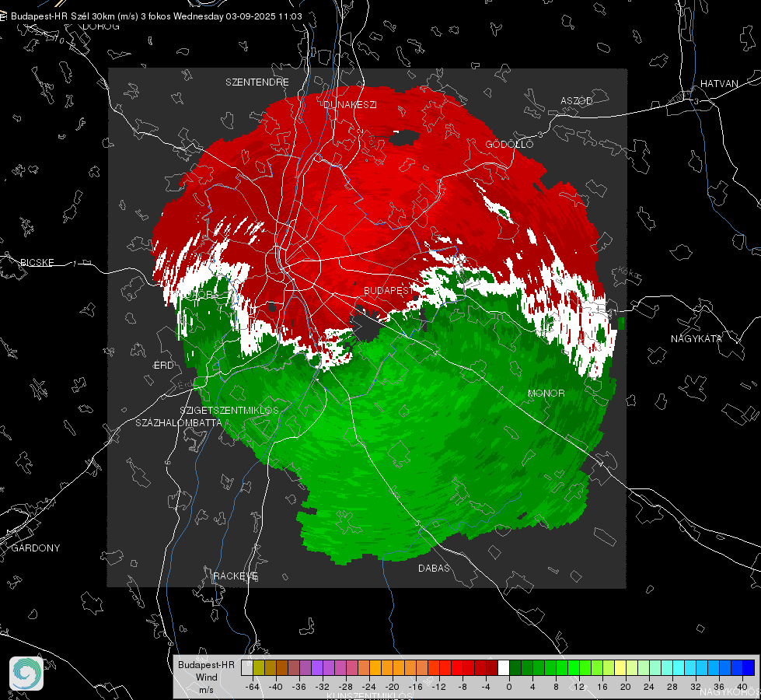Click the DOROG city label
This screenshot has width=761, height=700.
[x=101, y=26]
